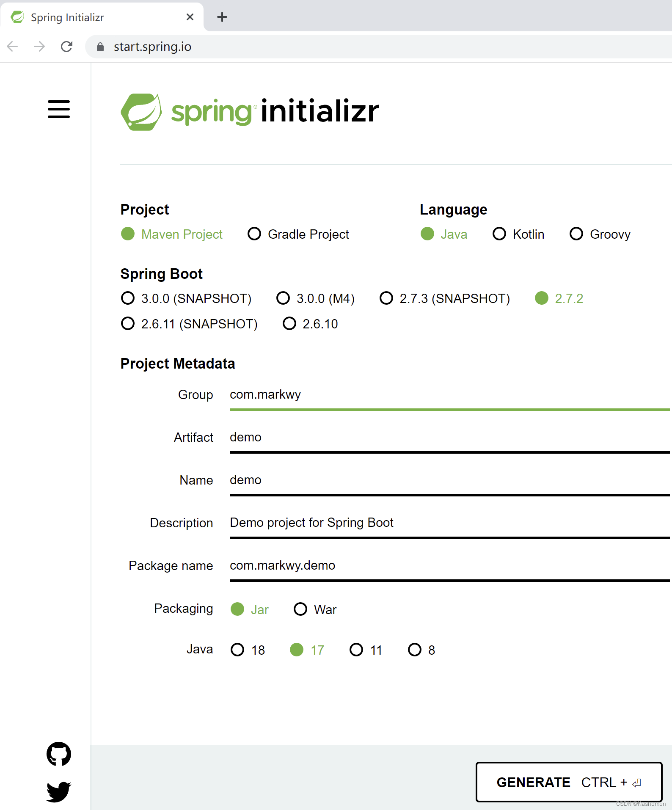Select Java version 18
The image size is (672, 810).
pos(248,650)
